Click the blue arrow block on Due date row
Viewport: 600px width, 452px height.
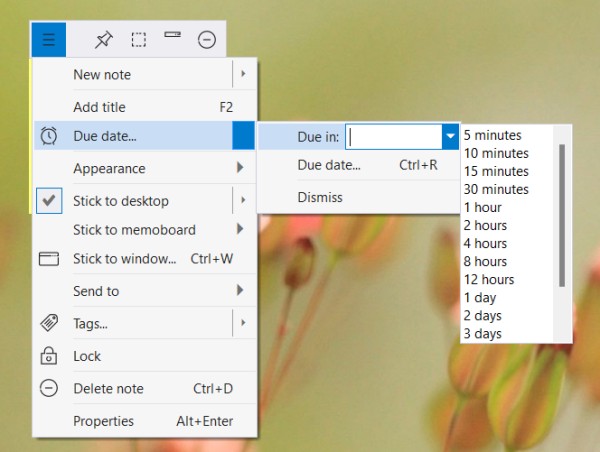243,135
